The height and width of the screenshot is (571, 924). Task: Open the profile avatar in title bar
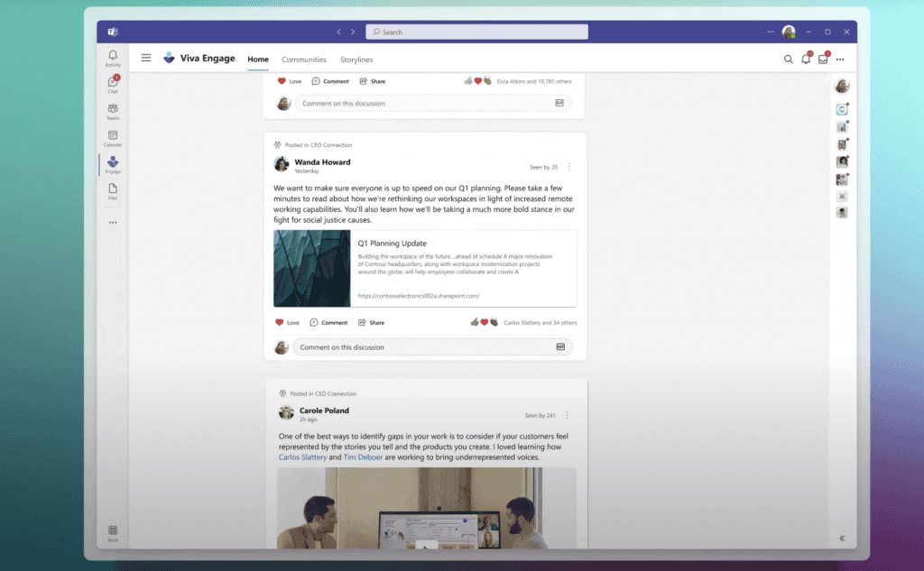[789, 32]
